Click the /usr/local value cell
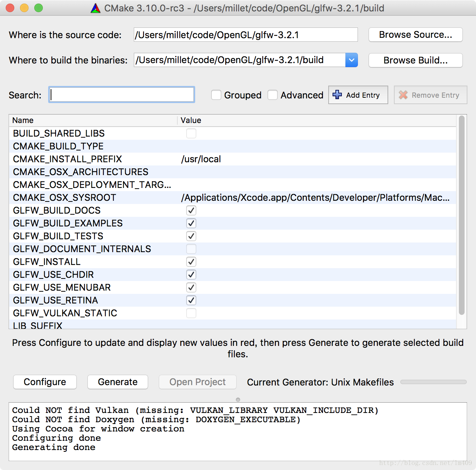 (x=201, y=159)
